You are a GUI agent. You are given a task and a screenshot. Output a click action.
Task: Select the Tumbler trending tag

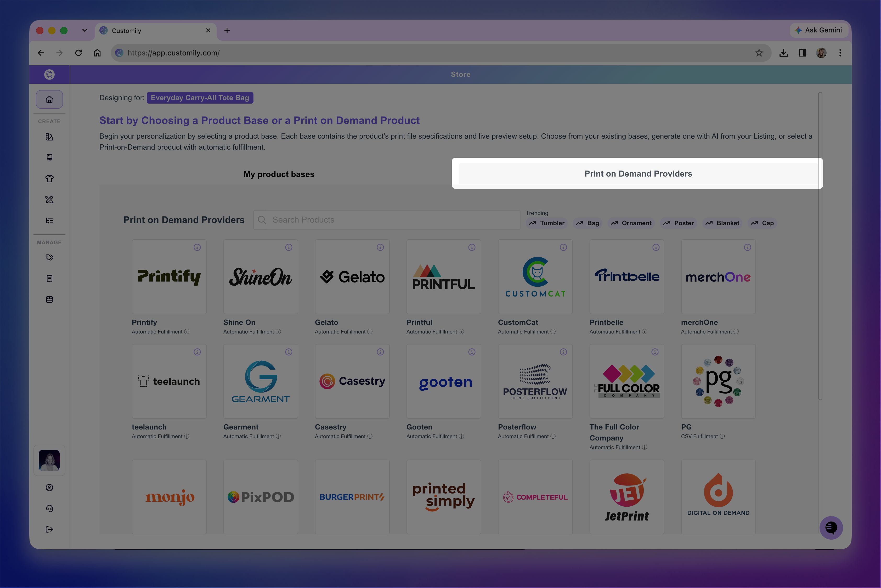[546, 223]
